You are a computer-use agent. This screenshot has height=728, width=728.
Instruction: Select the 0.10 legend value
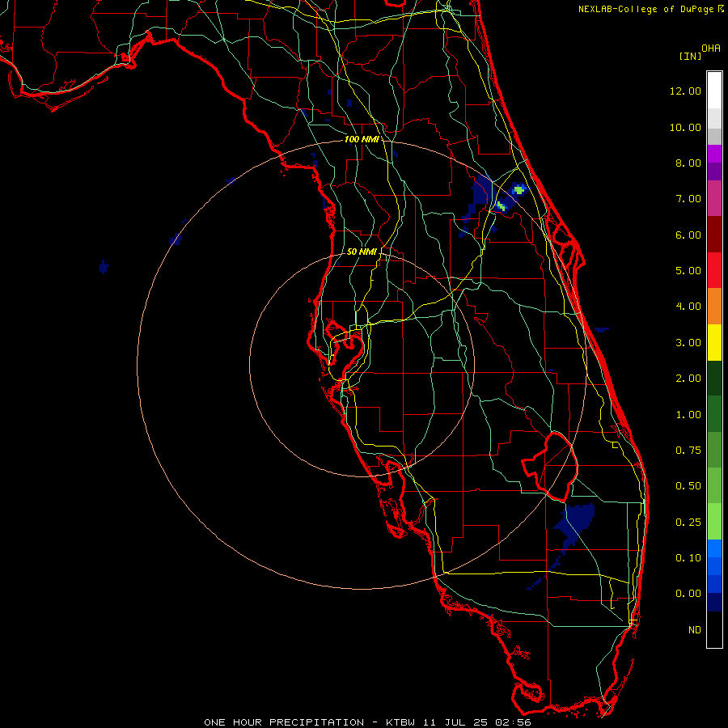click(x=688, y=558)
